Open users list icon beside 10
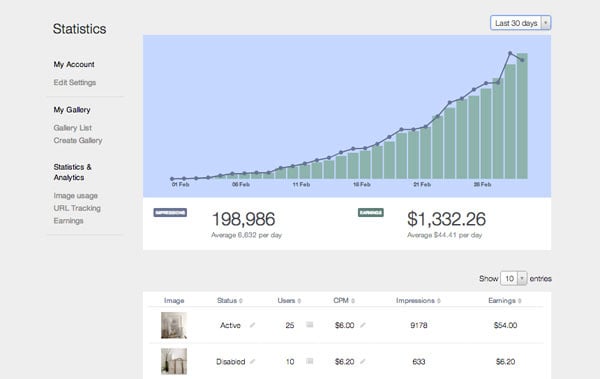Image resolution: width=600 pixels, height=379 pixels. (310, 361)
